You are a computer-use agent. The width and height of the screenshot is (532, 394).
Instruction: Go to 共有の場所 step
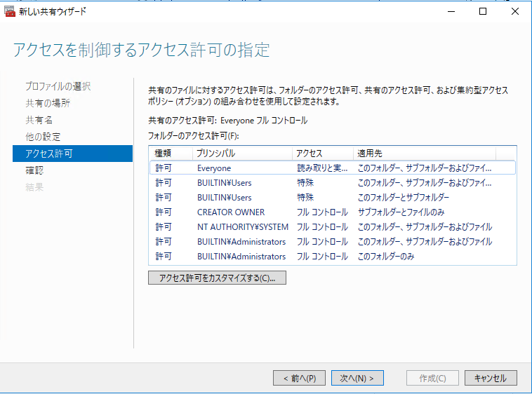[48, 103]
